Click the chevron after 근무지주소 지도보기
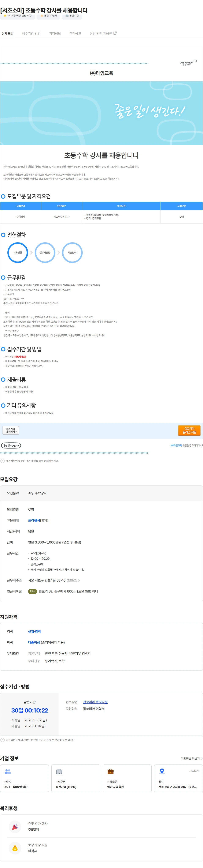The height and width of the screenshot is (868, 203). 79,580
